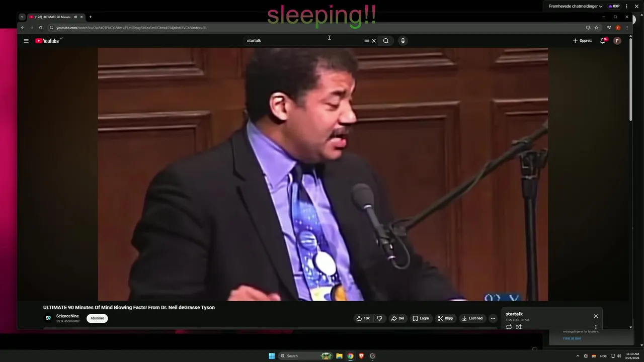
Task: Click the Finn ut mer link
Action: coord(572,338)
